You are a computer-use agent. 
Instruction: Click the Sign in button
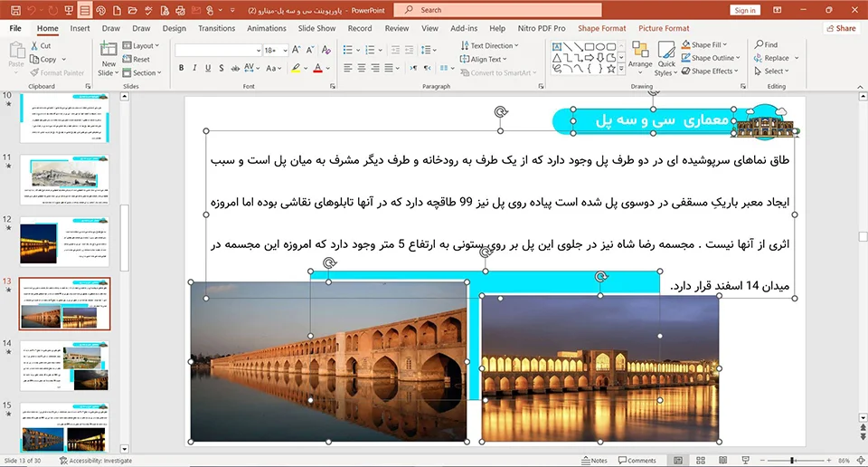point(745,10)
